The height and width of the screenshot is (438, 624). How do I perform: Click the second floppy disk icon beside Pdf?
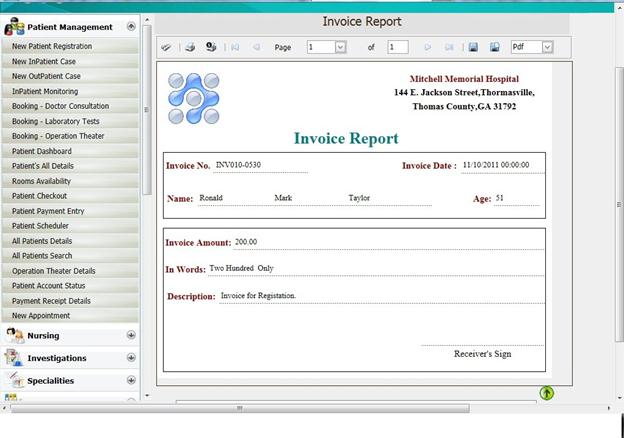pos(494,47)
